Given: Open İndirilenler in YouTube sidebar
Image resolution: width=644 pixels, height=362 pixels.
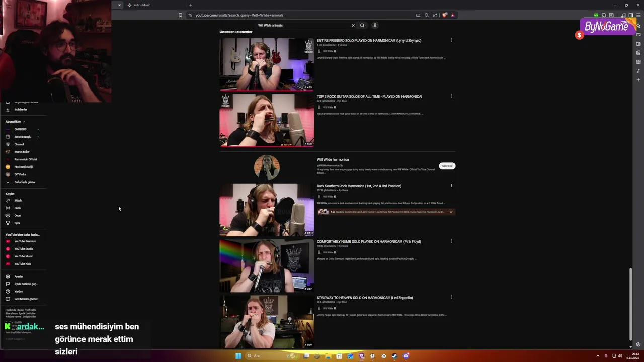Looking at the screenshot, I should pyautogui.click(x=20, y=109).
